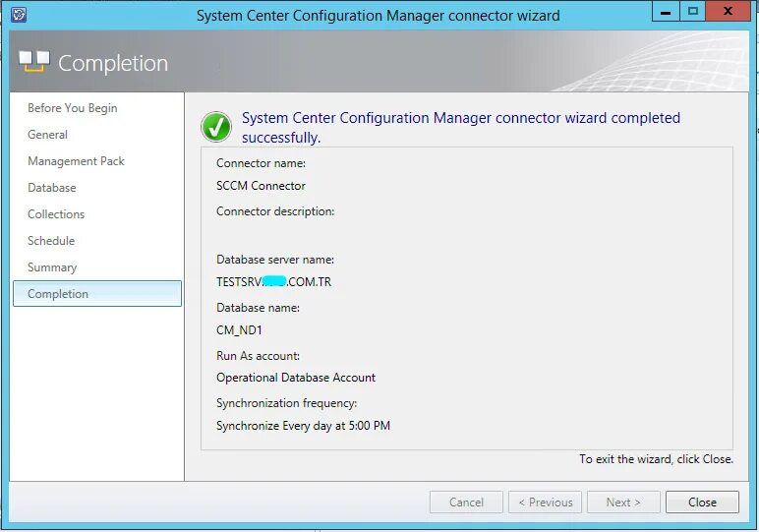Click the Close button to exit wizard
The image size is (759, 532).
702,502
